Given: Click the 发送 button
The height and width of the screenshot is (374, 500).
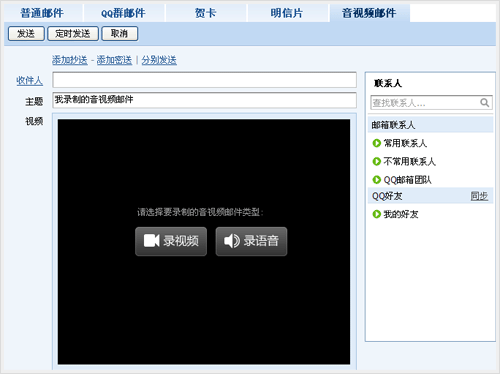Looking at the screenshot, I should point(26,34).
